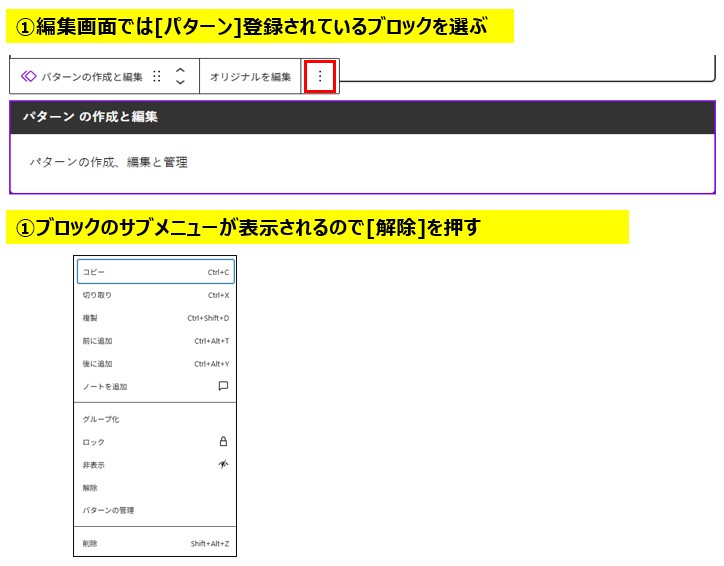Click the パターンの作成、編集と管理 paragraph text

tap(108, 162)
